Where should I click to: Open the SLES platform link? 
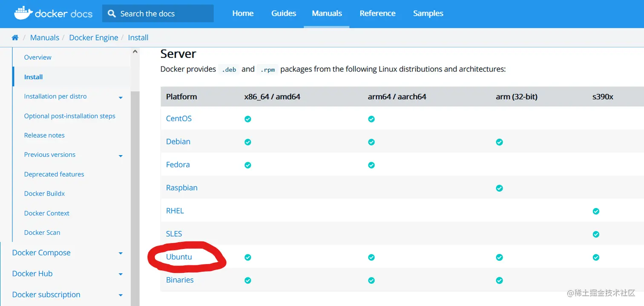174,234
